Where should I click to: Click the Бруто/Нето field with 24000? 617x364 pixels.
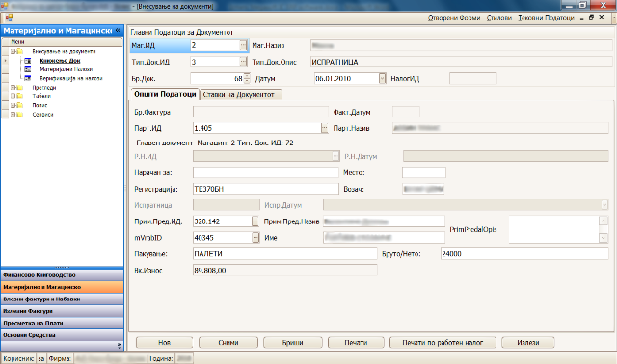pos(524,254)
